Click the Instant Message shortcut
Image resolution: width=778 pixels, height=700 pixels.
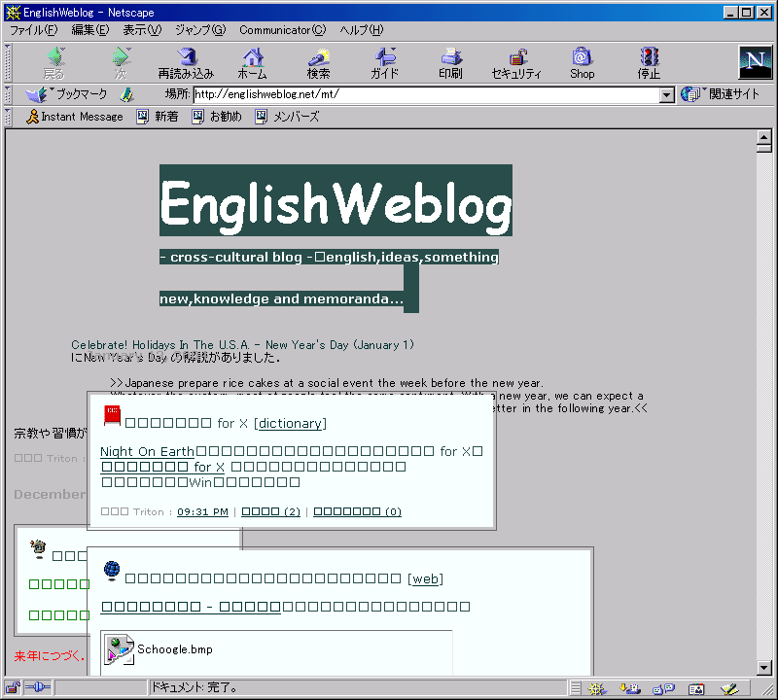coord(75,117)
